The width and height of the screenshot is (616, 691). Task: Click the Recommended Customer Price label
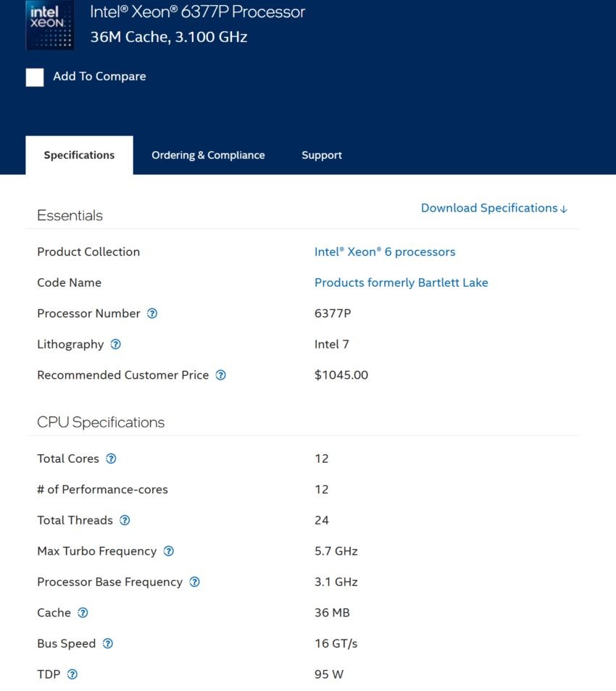click(x=123, y=375)
